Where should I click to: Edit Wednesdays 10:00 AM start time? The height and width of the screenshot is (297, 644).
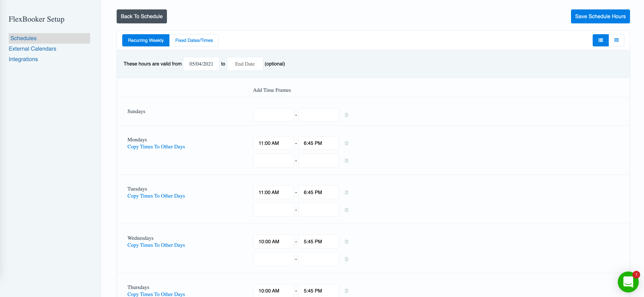click(273, 242)
